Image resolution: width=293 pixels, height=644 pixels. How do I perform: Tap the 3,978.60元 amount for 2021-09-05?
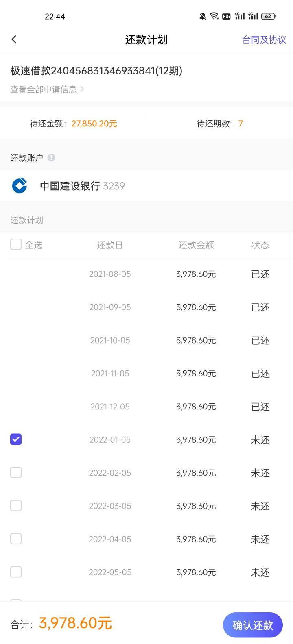(x=196, y=307)
